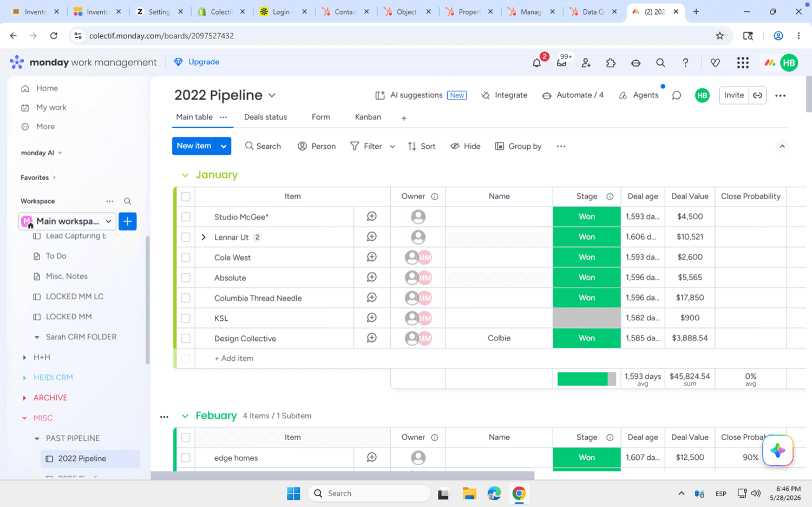812x507 pixels.
Task: Check the Columbia Thread Needle row checkbox
Action: click(186, 298)
